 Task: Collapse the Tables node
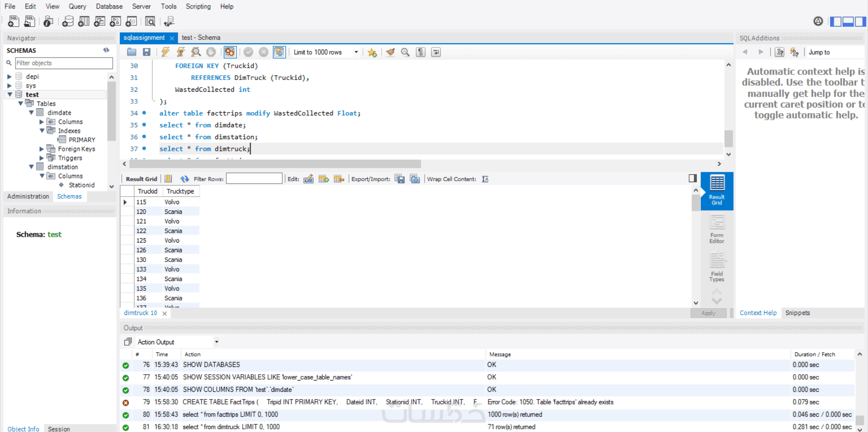pyautogui.click(x=20, y=103)
